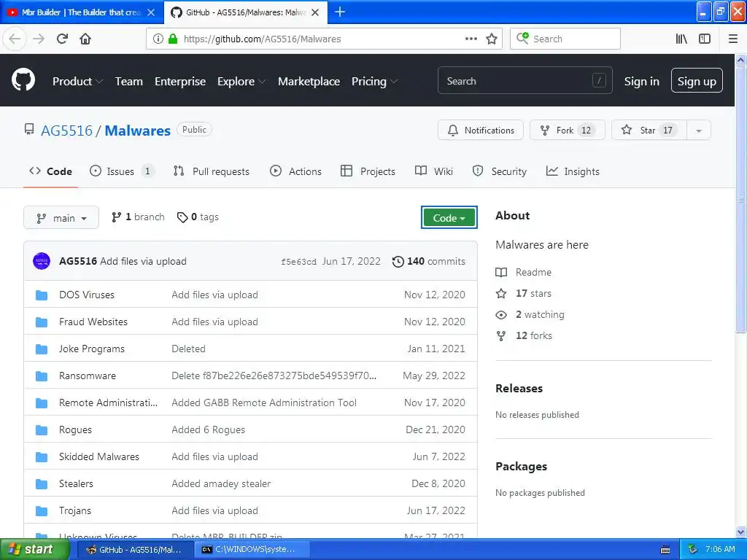Click Sign in

click(x=642, y=82)
